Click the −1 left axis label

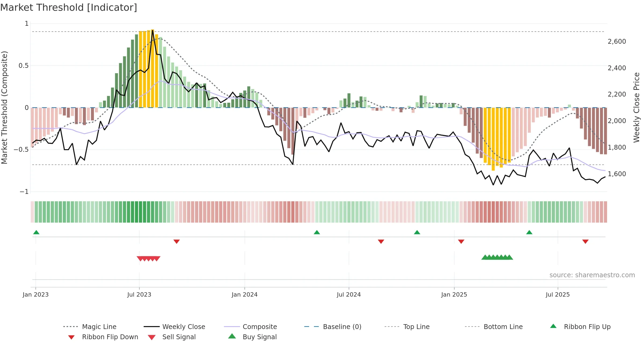pos(24,192)
